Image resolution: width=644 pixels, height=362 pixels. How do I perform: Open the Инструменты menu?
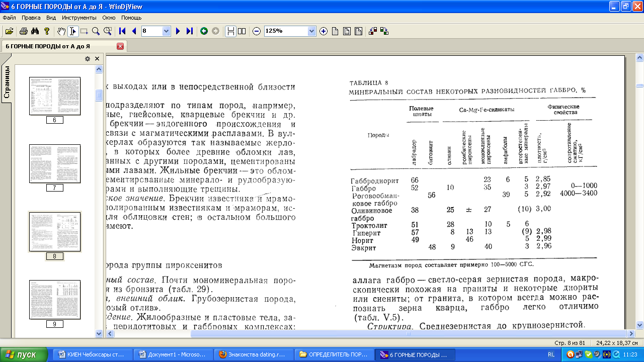point(79,18)
